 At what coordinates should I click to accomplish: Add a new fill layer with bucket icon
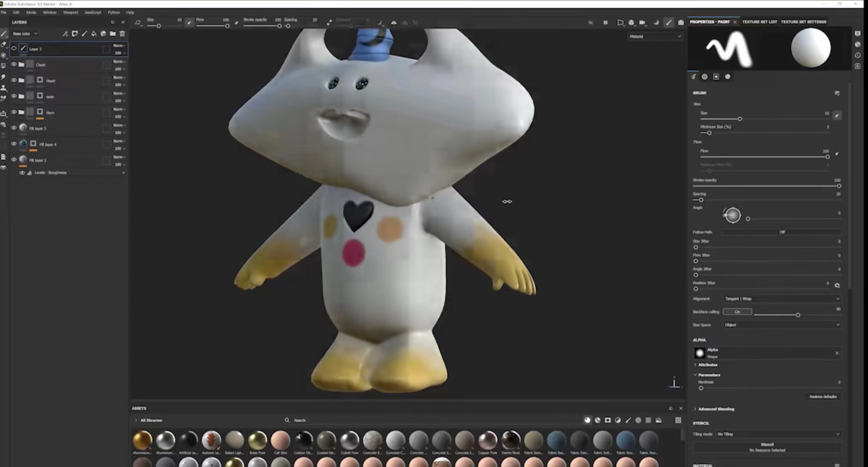[94, 34]
